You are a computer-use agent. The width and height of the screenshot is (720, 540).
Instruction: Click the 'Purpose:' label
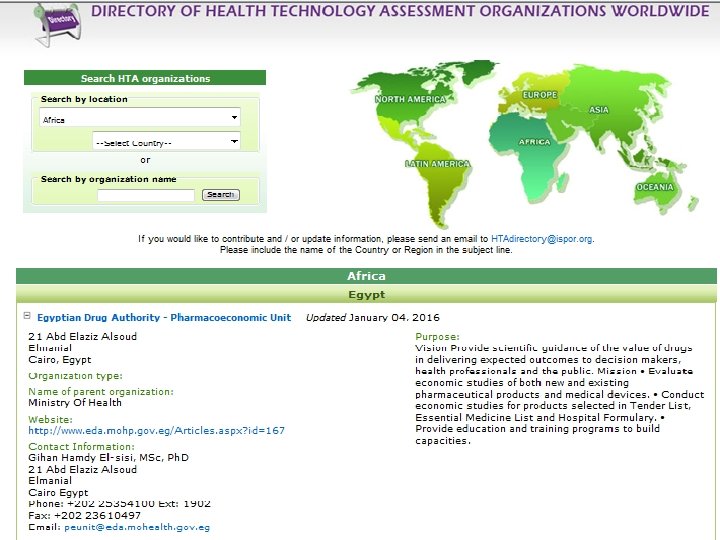tap(437, 337)
